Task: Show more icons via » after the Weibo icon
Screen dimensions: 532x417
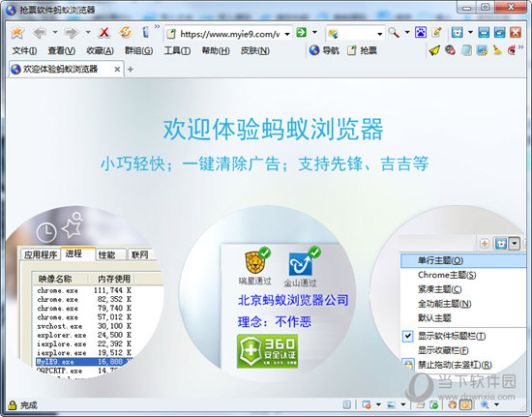Action: (520, 47)
